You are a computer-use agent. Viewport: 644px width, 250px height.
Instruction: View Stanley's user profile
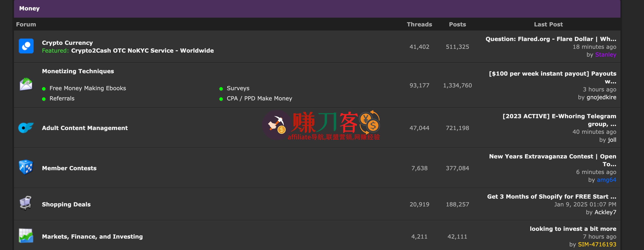[605, 55]
